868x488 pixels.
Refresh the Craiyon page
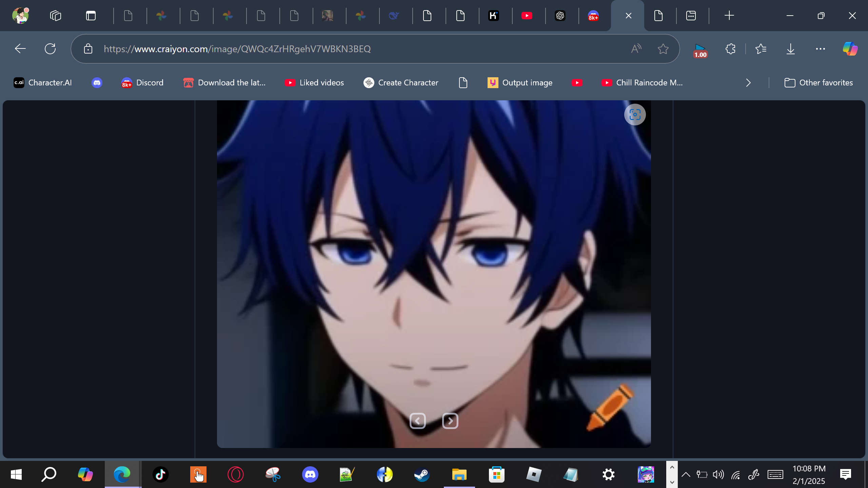point(50,49)
